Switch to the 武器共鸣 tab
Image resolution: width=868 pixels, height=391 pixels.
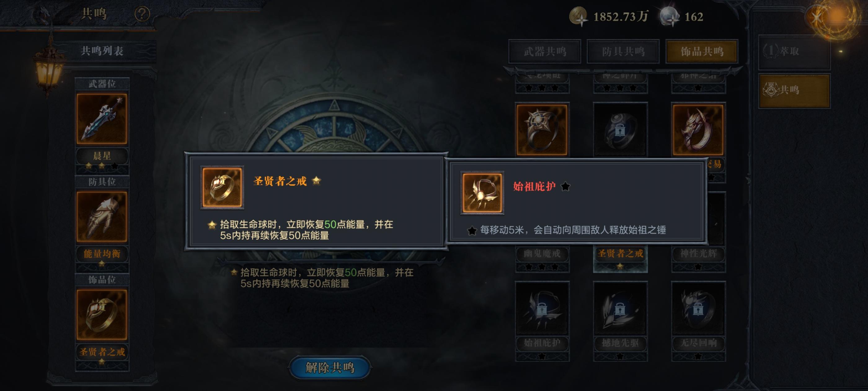click(545, 51)
